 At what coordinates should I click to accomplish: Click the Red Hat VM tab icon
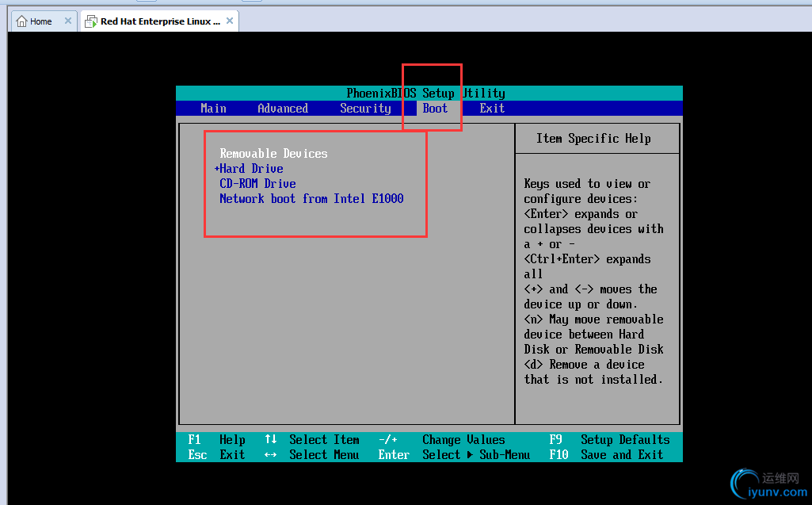(91, 21)
